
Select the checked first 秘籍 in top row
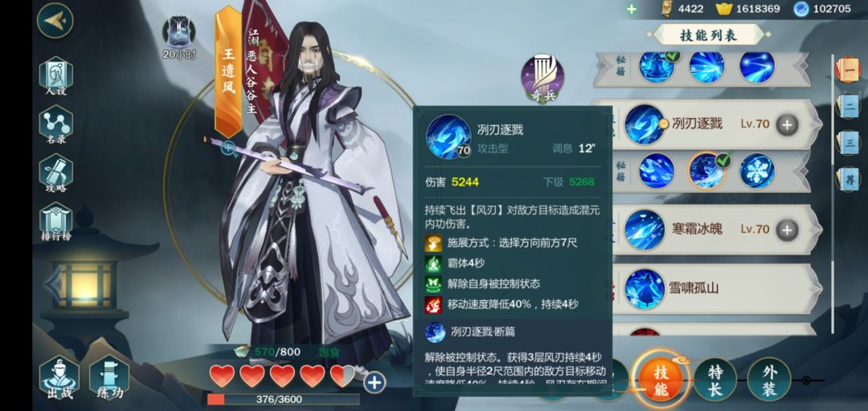pos(657,67)
